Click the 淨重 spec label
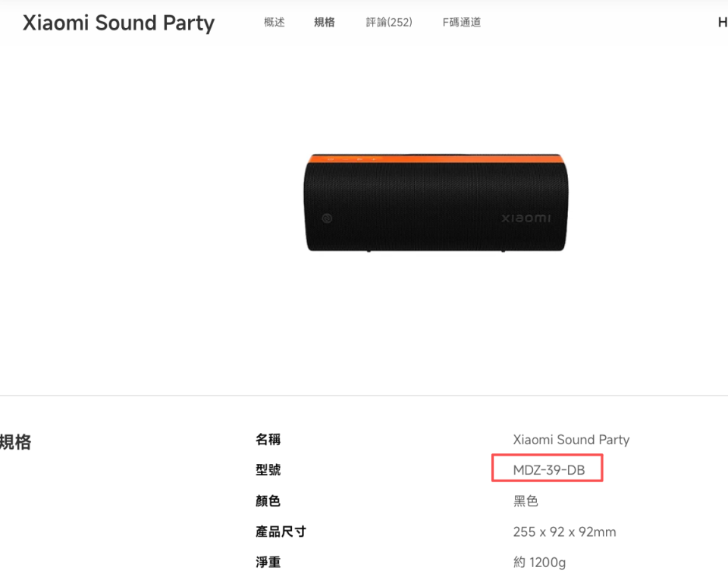Image resolution: width=728 pixels, height=580 pixels. (268, 563)
